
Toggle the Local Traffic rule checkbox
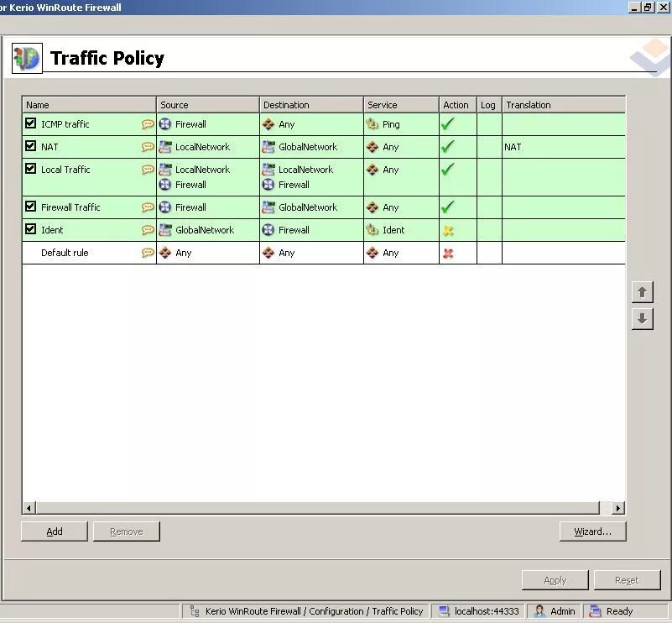pos(30,169)
